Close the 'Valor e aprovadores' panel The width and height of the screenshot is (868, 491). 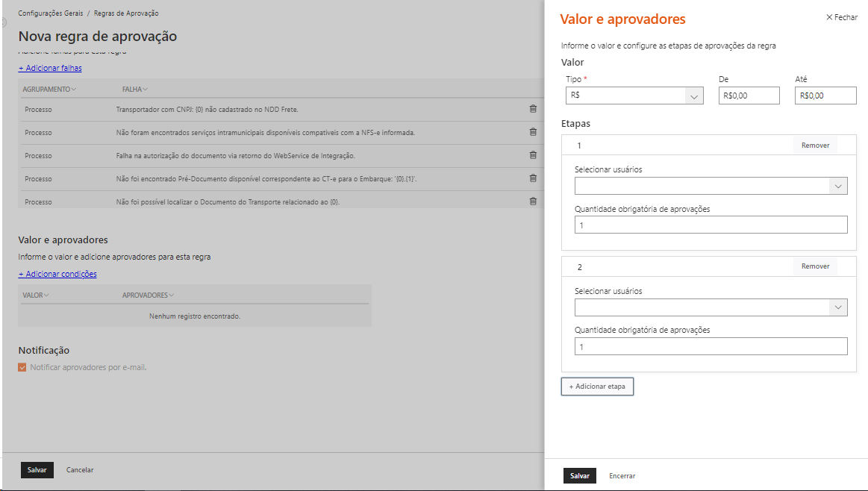pyautogui.click(x=842, y=16)
